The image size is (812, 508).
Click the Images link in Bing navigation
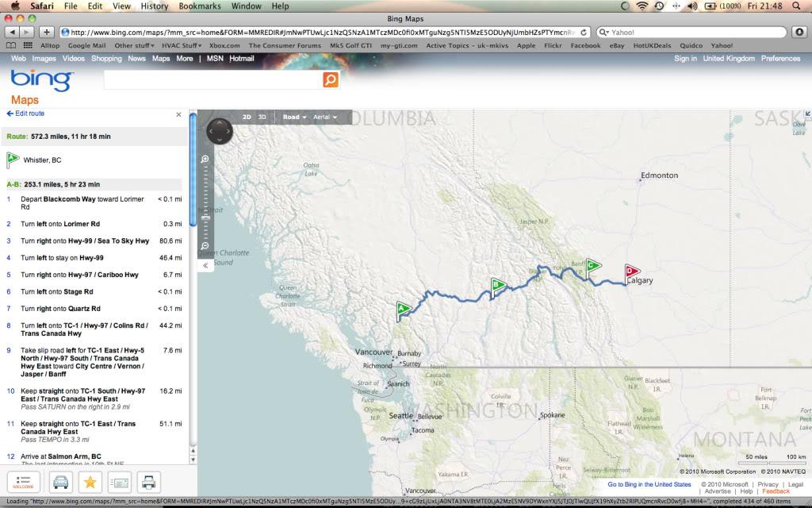[44, 59]
